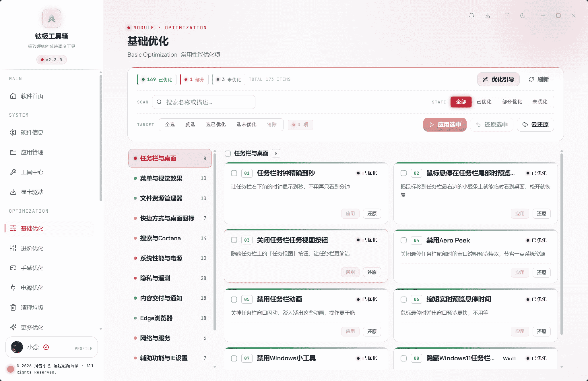Go to 软件首页 home page

(x=52, y=96)
